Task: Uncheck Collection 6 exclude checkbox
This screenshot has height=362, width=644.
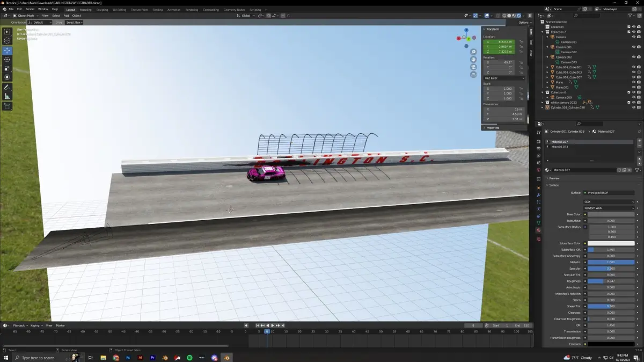Action: (x=629, y=92)
